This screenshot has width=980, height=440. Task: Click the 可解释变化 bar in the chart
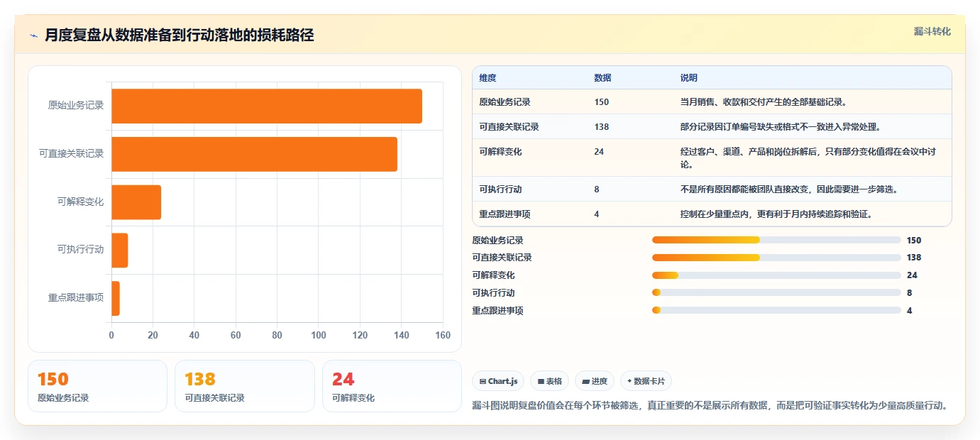[136, 202]
